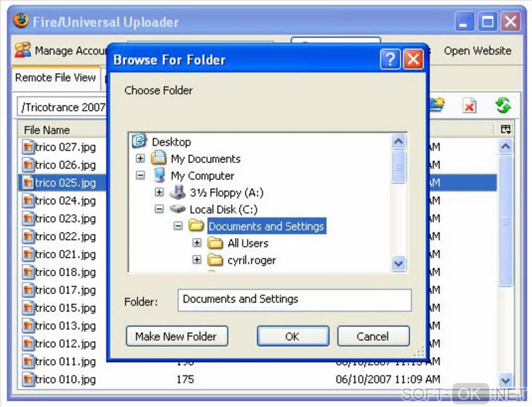
Task: Switch to the Remote File View tab
Action: (x=56, y=78)
